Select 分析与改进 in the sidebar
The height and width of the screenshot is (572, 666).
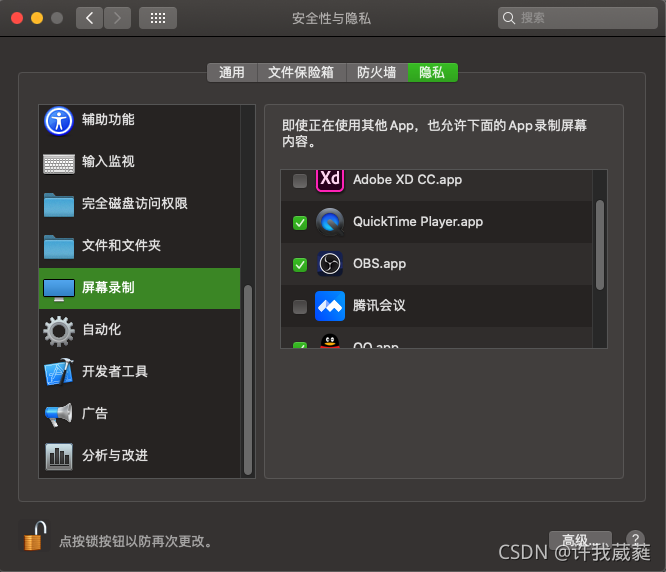coord(139,456)
